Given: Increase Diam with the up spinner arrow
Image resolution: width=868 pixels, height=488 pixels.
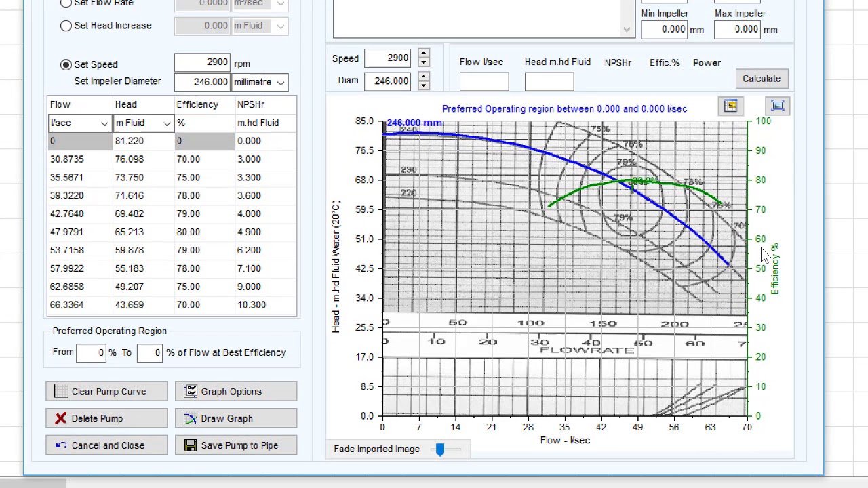Looking at the screenshot, I should point(424,77).
